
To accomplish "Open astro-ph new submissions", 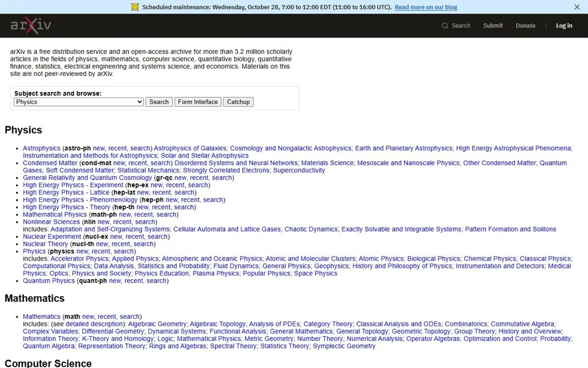I will pyautogui.click(x=99, y=148).
